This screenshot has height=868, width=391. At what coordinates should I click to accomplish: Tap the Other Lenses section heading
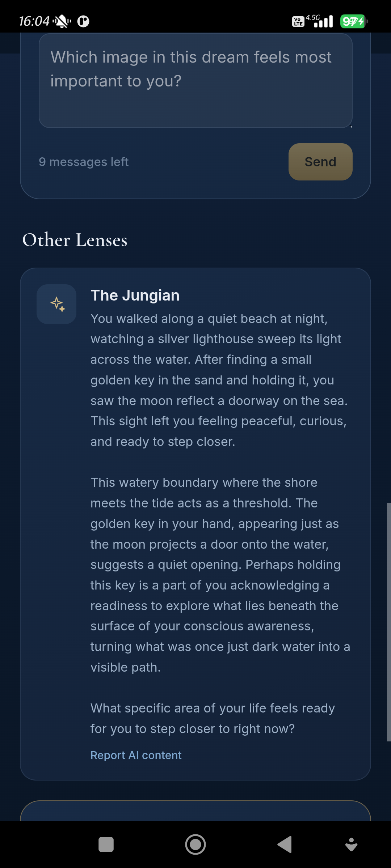75,240
